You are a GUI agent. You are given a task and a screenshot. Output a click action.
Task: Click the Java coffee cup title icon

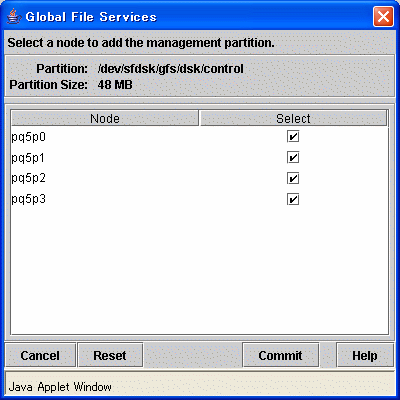(13, 16)
